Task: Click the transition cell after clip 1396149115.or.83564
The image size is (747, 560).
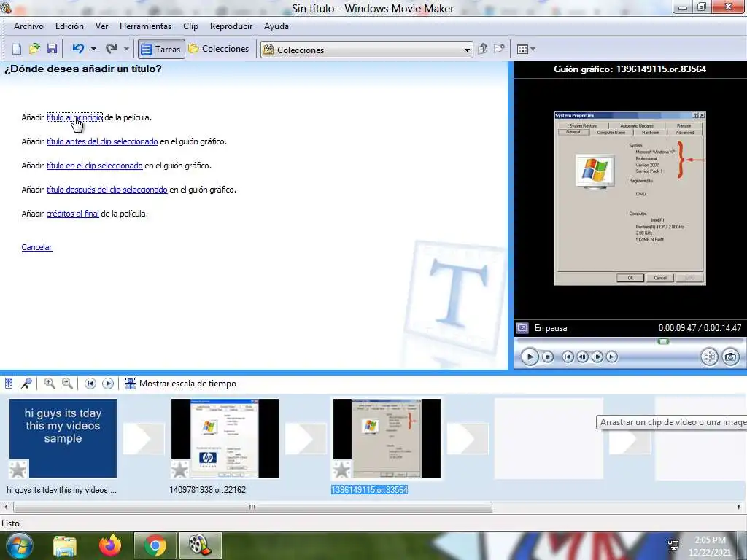Action: pos(468,438)
